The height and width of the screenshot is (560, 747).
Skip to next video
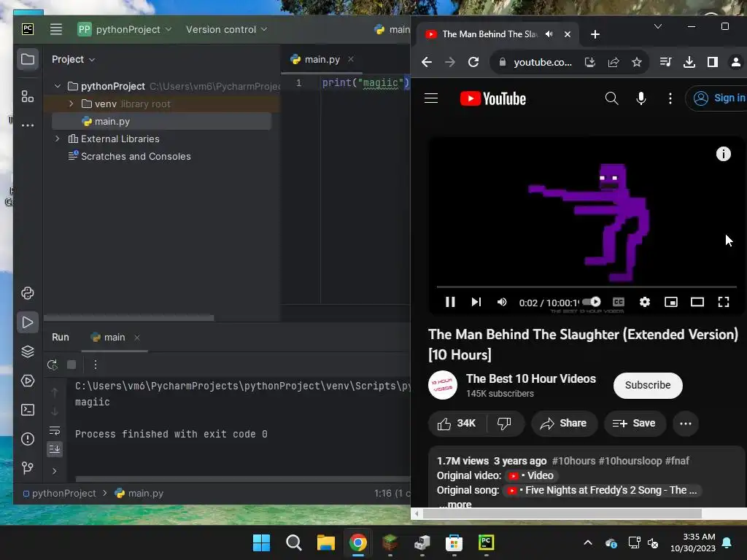[476, 302]
